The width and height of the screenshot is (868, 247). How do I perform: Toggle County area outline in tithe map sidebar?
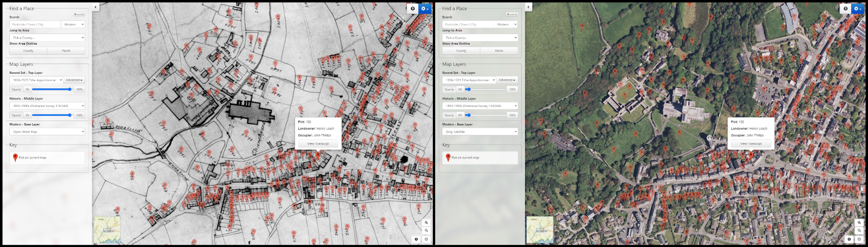pos(28,50)
